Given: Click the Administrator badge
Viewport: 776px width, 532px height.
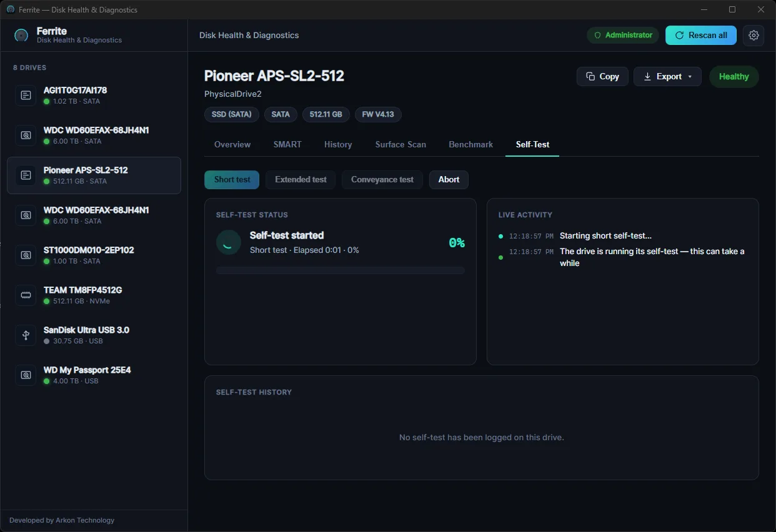Looking at the screenshot, I should [x=624, y=36].
